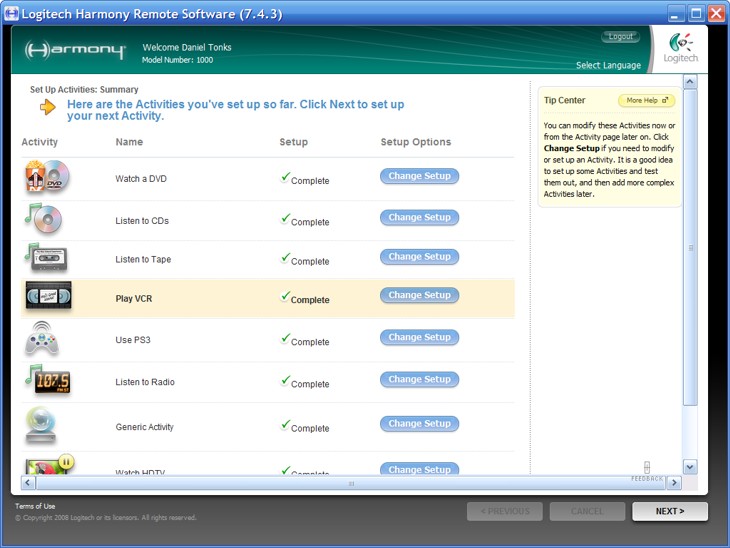Viewport: 730px width, 548px height.
Task: Click the Watch a DVD activity icon
Action: point(47,176)
